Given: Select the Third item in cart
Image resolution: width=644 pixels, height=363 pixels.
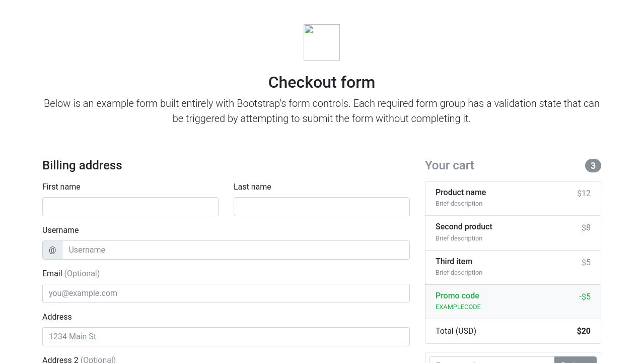Looking at the screenshot, I should (x=513, y=267).
